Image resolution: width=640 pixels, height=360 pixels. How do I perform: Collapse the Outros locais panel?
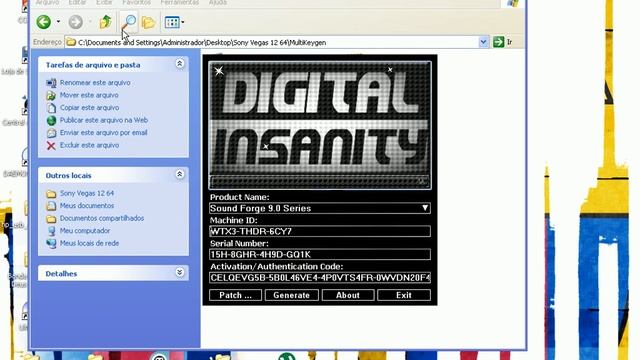(x=180, y=174)
